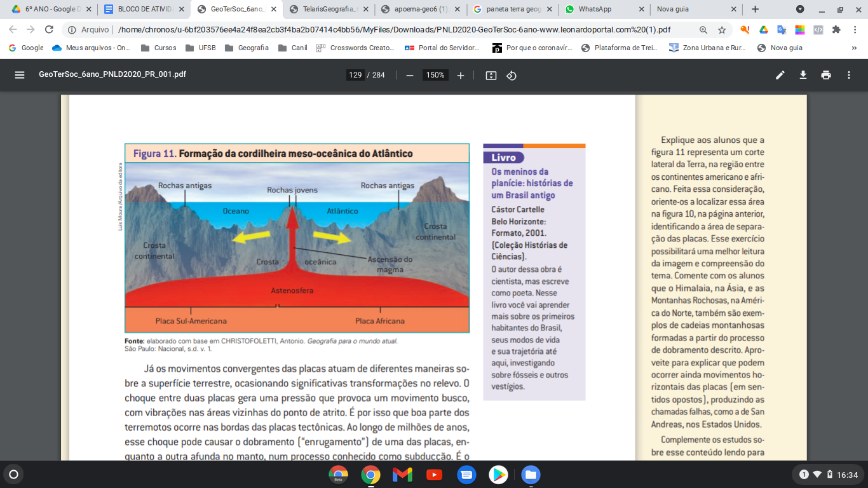Click the 150% zoom level field
This screenshot has width=868, height=488.
point(435,75)
